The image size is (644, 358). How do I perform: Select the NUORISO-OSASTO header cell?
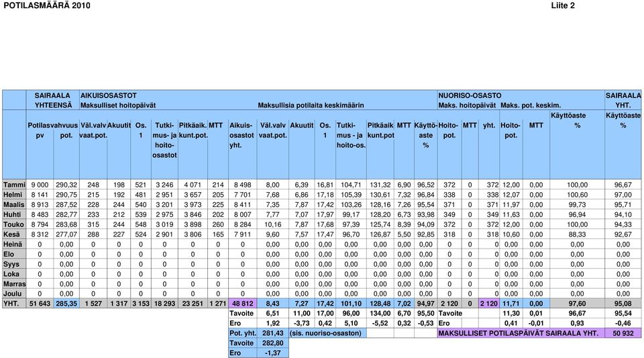(x=470, y=95)
